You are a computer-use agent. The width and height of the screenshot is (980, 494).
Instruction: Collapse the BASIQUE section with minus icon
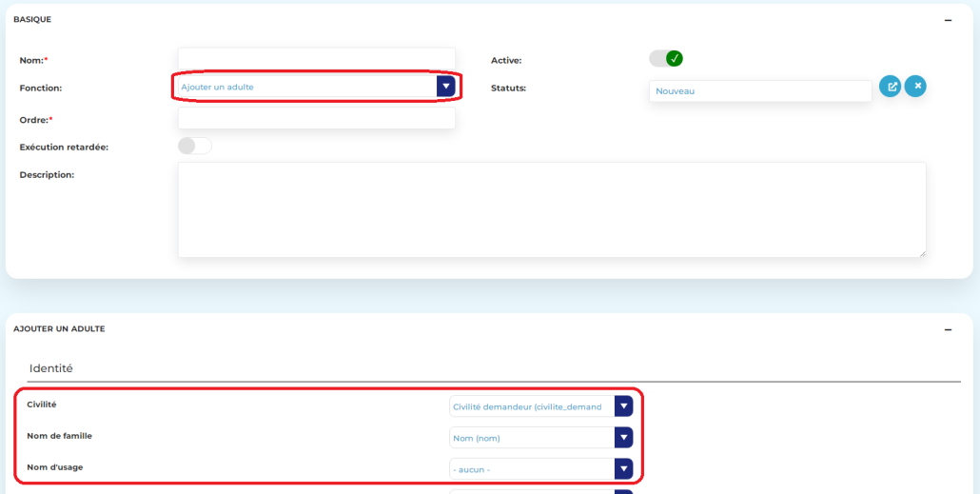pos(948,20)
